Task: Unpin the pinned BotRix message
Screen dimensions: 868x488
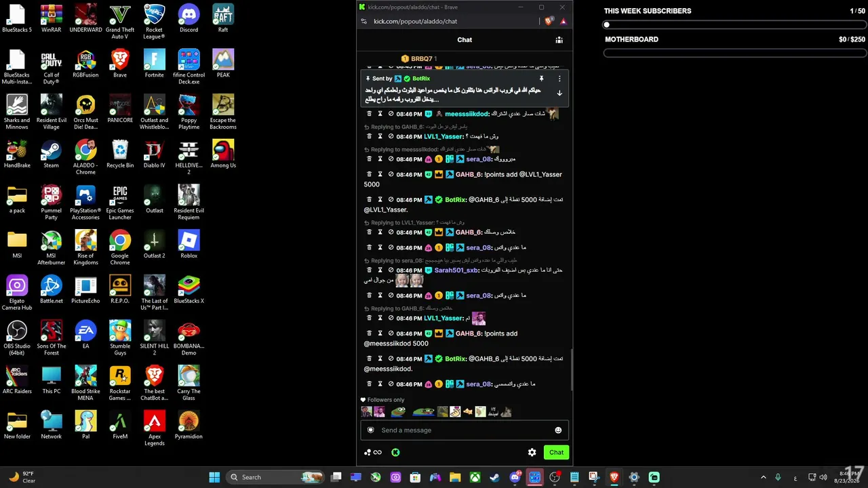Action: tap(541, 79)
